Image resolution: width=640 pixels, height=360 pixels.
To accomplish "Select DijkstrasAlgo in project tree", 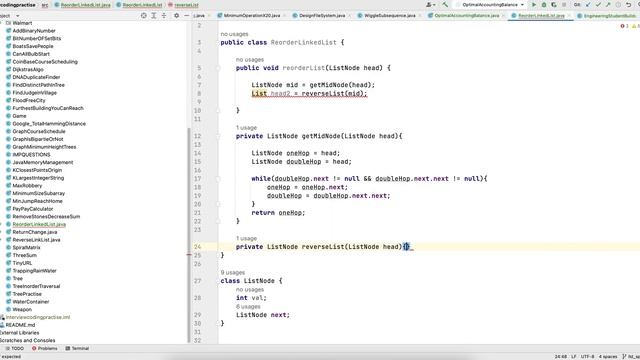I will 28,69.
